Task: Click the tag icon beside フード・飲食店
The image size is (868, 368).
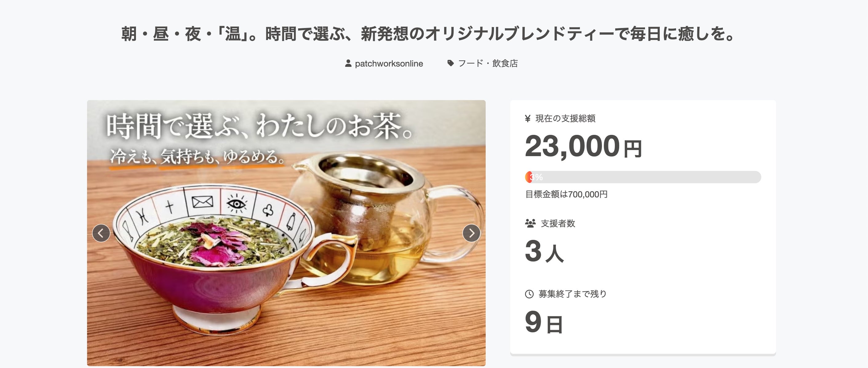Action: [451, 63]
